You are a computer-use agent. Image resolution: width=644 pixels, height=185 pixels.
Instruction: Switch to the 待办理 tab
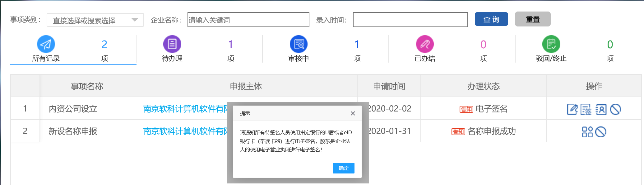172,59
